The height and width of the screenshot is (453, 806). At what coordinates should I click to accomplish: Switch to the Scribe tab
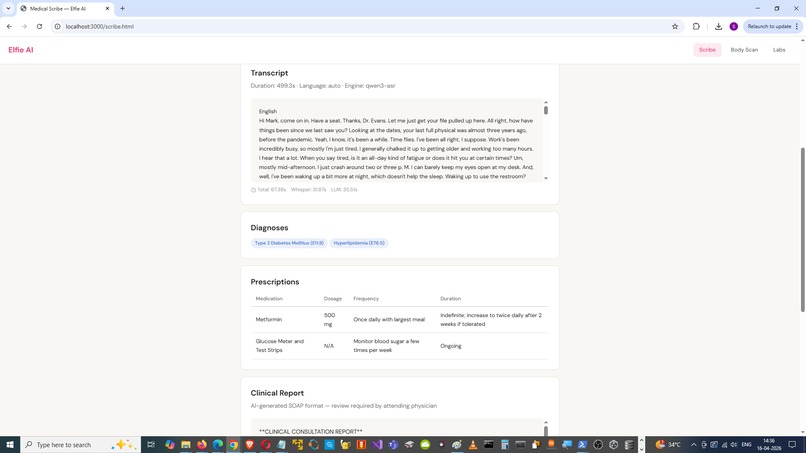click(x=707, y=50)
